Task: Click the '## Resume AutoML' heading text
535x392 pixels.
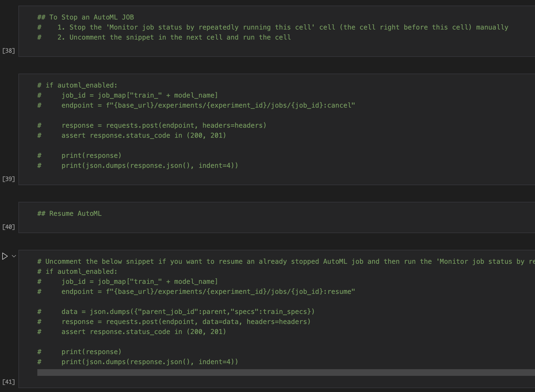Action: [69, 214]
